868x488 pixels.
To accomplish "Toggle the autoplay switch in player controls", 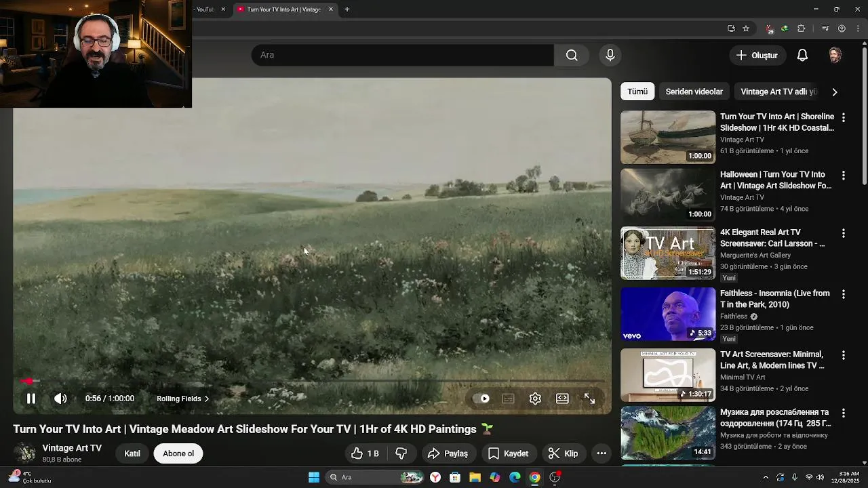I will tap(481, 399).
